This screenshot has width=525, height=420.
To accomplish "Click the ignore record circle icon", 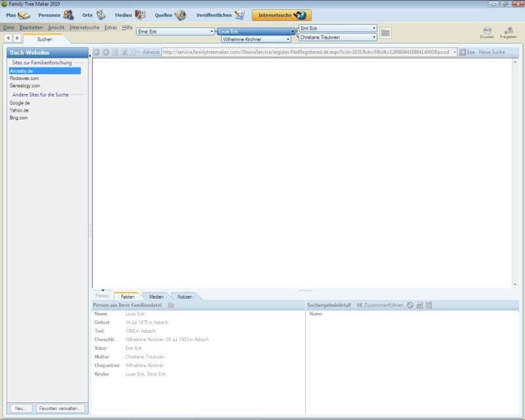I will (x=409, y=305).
